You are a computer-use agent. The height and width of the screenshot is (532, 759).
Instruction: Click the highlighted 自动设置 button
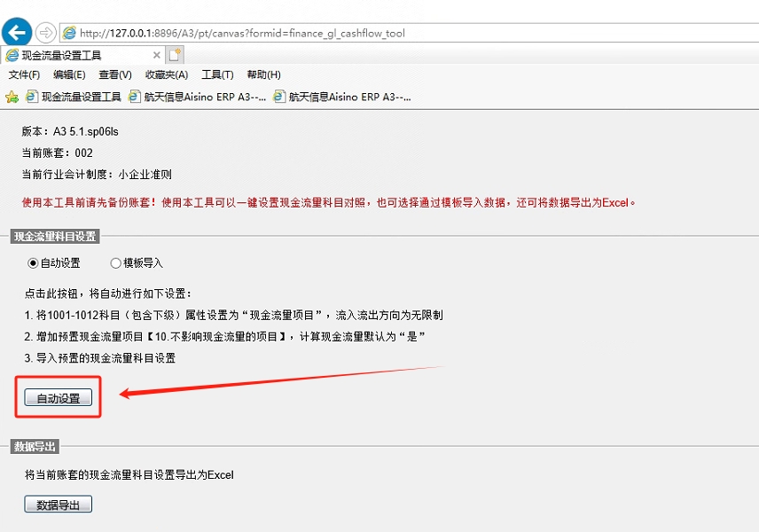point(57,397)
